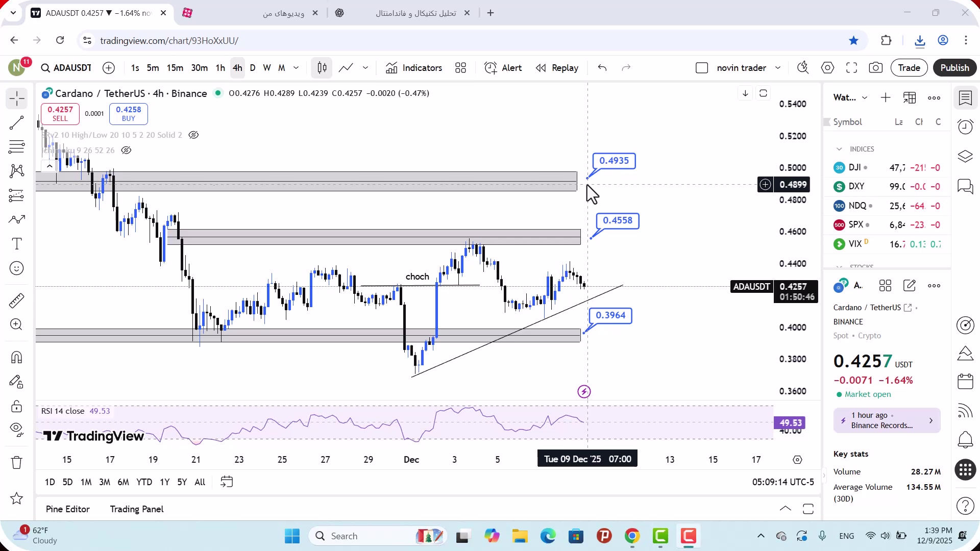Expand the line chart type dropdown
This screenshot has width=980, height=551.
[365, 68]
